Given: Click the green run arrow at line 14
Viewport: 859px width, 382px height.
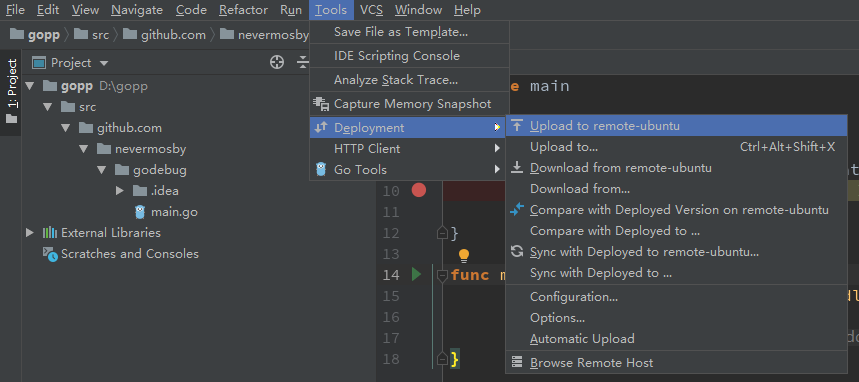Looking at the screenshot, I should tap(416, 274).
